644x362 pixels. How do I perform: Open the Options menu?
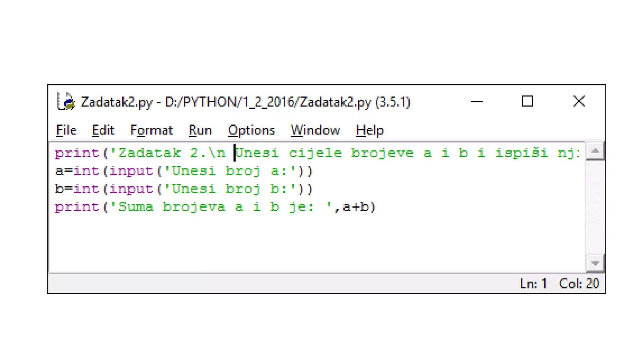pos(251,130)
